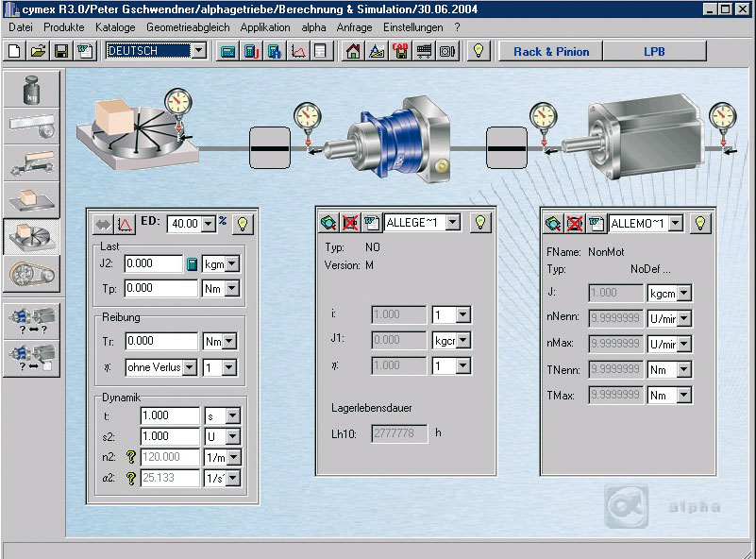The width and height of the screenshot is (756, 559).
Task: Open the DEUTSCH language dropdown
Action: (x=198, y=51)
